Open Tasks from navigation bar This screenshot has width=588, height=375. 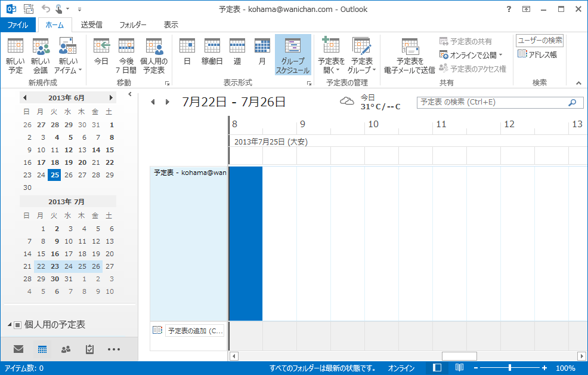pyautogui.click(x=89, y=349)
